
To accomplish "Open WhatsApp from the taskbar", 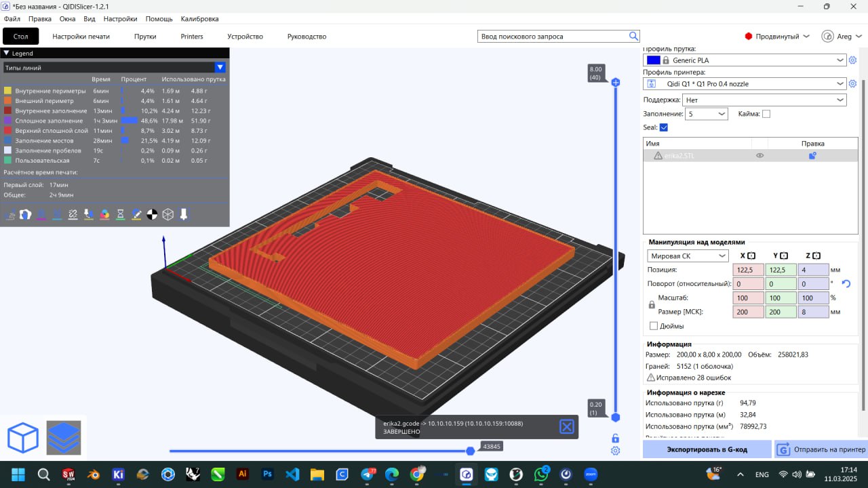I will (541, 474).
